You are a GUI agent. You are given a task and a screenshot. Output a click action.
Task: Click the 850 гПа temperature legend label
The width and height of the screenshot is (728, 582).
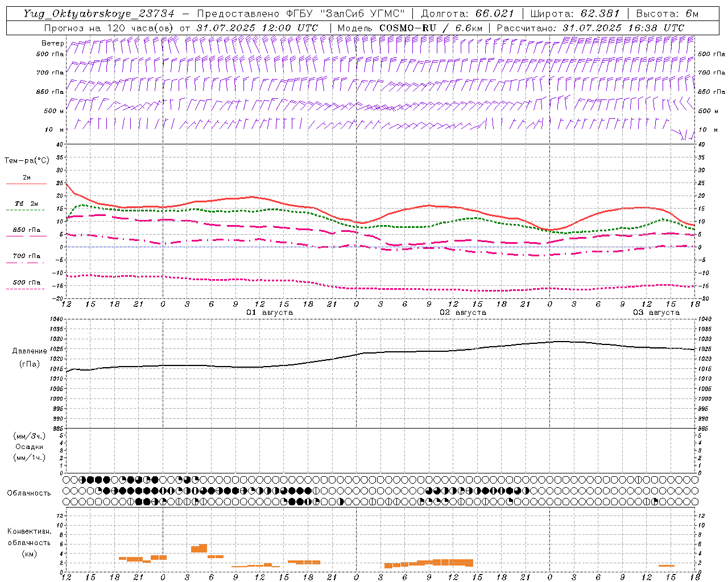click(x=27, y=230)
